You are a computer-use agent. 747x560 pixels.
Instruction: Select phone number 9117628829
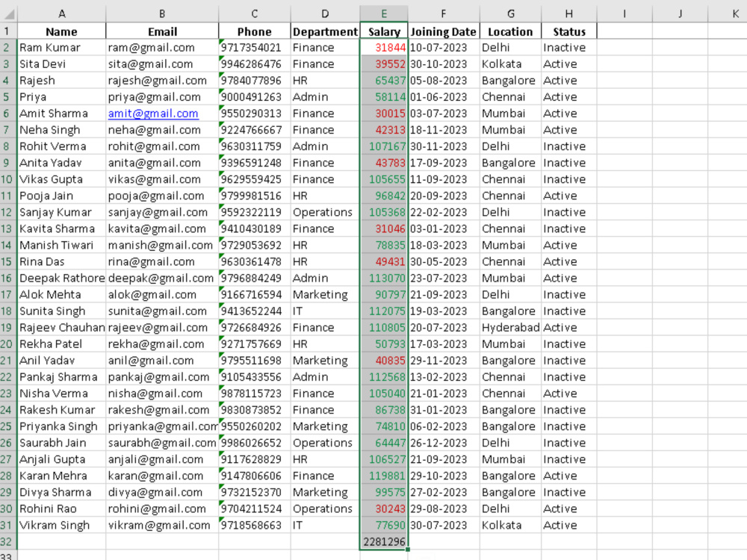pyautogui.click(x=255, y=459)
